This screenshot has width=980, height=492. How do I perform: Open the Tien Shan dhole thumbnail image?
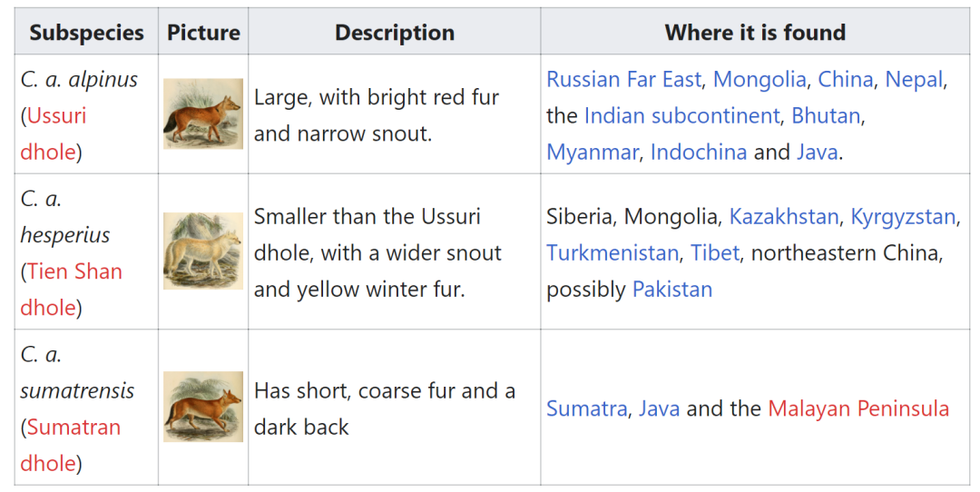pos(203,251)
